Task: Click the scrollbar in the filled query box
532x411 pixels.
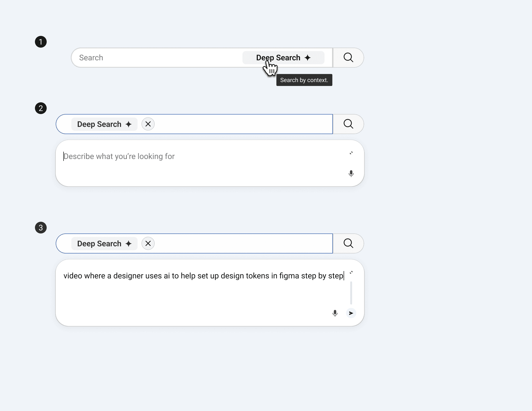Action: [x=351, y=293]
